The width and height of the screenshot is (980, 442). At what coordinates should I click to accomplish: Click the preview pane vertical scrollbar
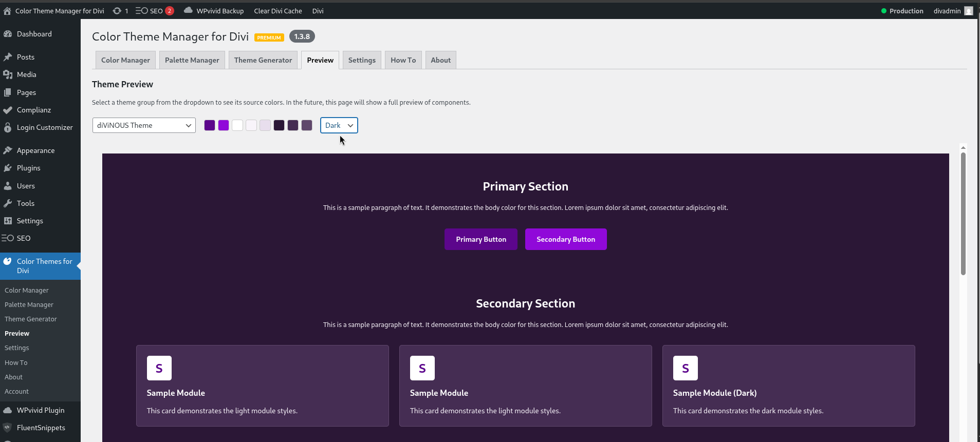pos(963,214)
